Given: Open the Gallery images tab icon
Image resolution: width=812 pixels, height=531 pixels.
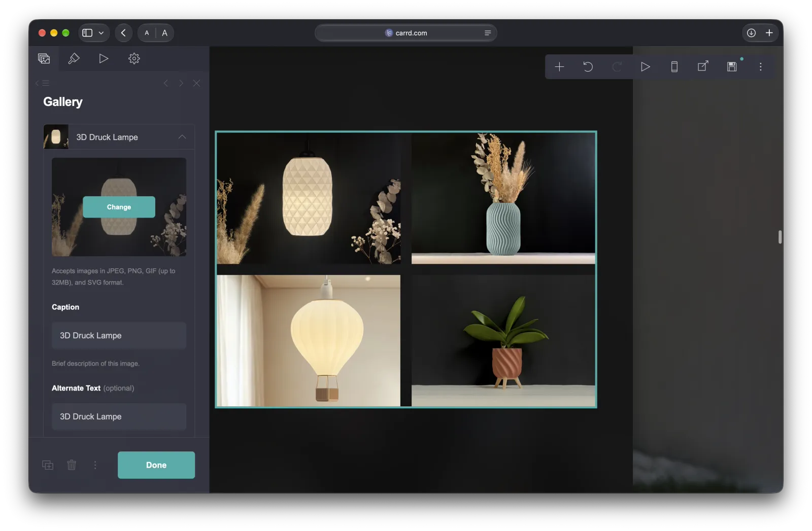Looking at the screenshot, I should point(44,58).
